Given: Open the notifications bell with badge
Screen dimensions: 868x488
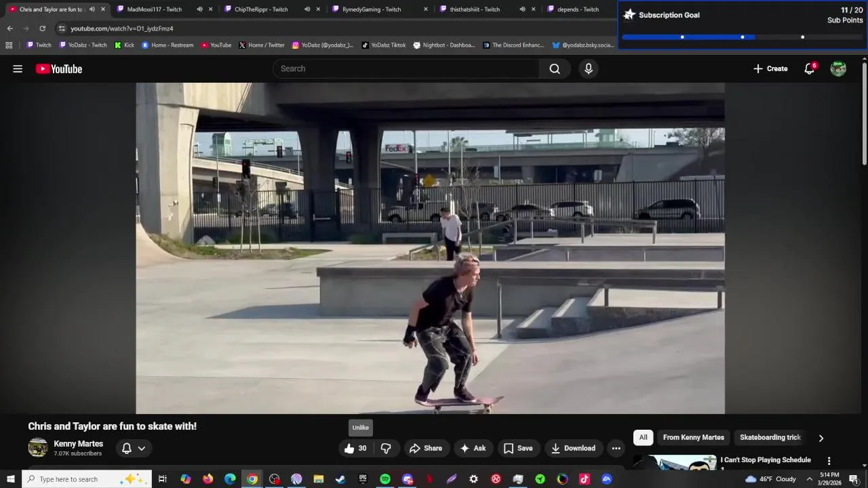Looking at the screenshot, I should pyautogui.click(x=810, y=68).
